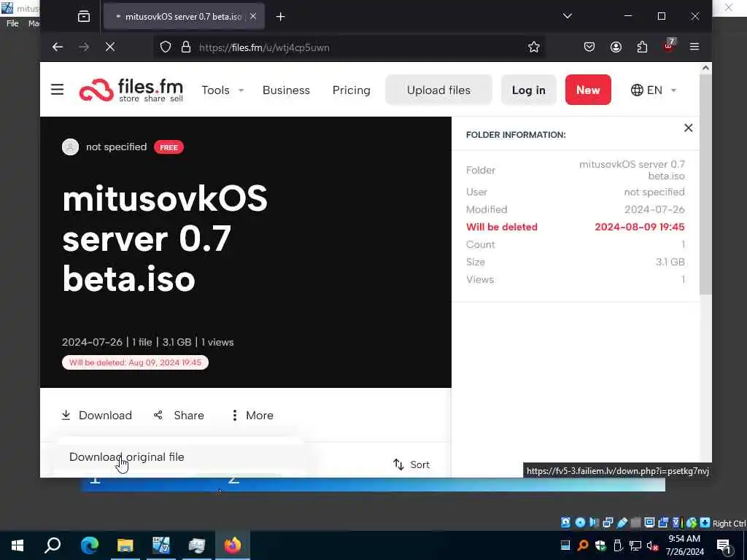747x560 pixels.
Task: Click the files.fm logo
Action: (x=131, y=90)
